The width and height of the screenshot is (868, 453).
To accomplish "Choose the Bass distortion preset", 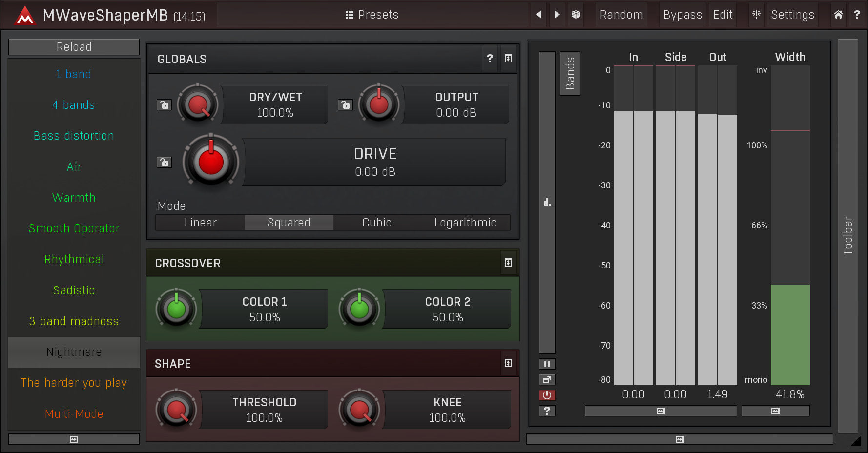I will tap(74, 136).
